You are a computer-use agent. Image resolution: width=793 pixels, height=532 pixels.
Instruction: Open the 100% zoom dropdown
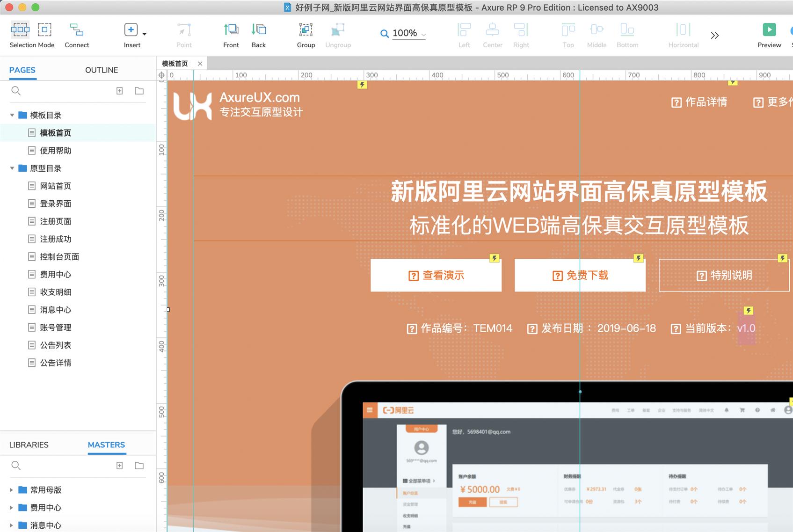click(423, 35)
